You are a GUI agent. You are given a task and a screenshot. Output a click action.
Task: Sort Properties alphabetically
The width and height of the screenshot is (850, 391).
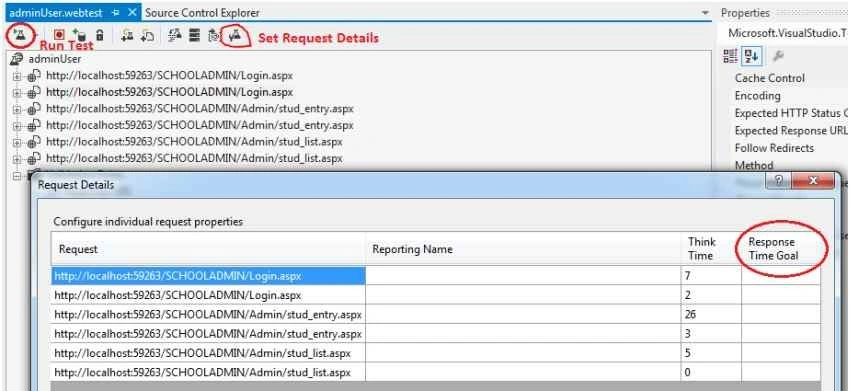pyautogui.click(x=751, y=55)
